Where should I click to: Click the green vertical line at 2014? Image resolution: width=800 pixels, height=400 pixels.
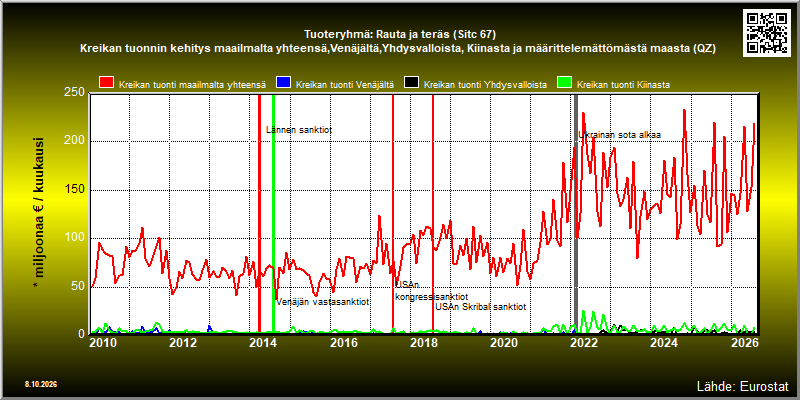[273, 213]
